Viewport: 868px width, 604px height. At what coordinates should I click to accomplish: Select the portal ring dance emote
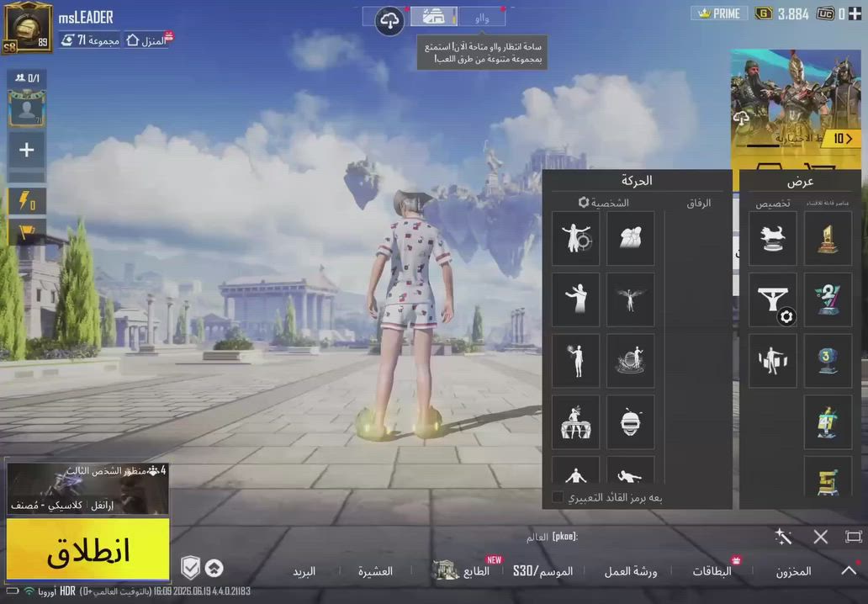pyautogui.click(x=631, y=360)
